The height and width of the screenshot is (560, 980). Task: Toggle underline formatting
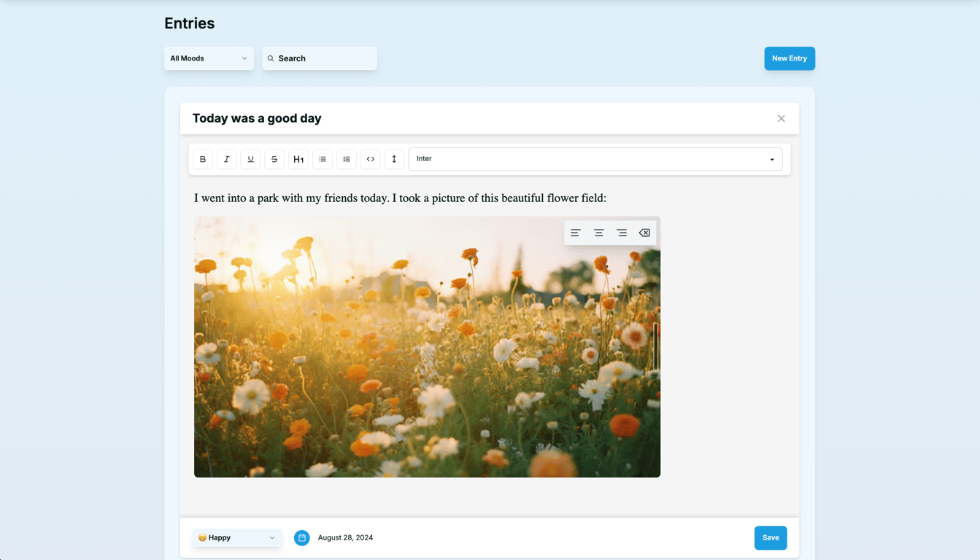tap(250, 159)
